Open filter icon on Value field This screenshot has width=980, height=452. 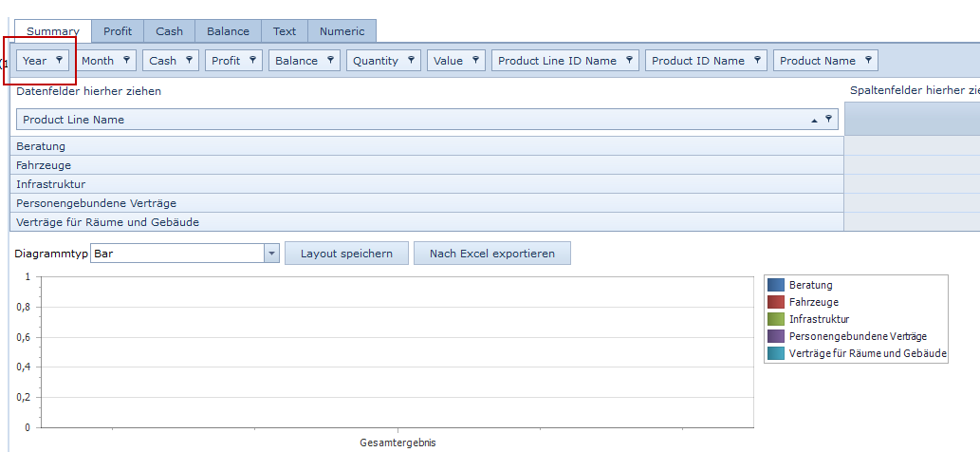tap(475, 61)
